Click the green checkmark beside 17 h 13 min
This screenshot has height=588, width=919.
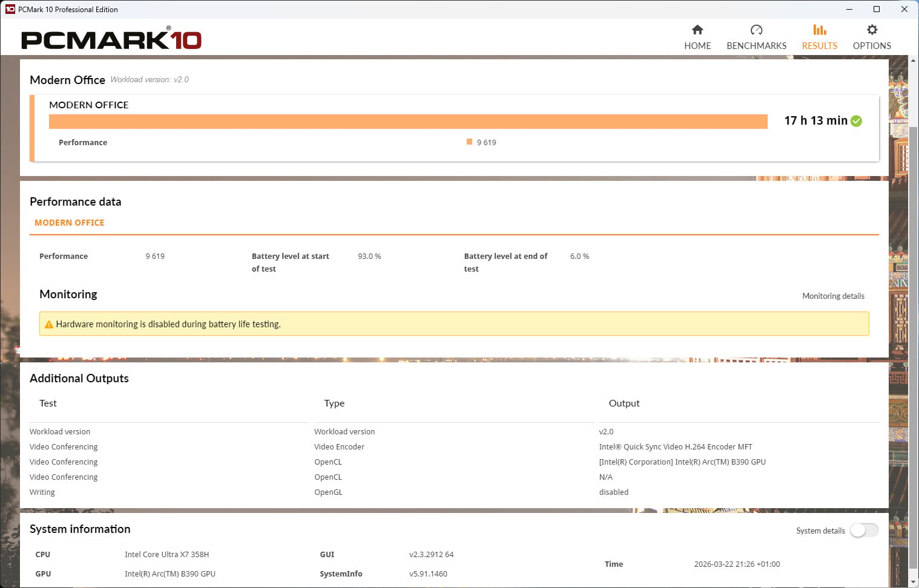point(856,121)
